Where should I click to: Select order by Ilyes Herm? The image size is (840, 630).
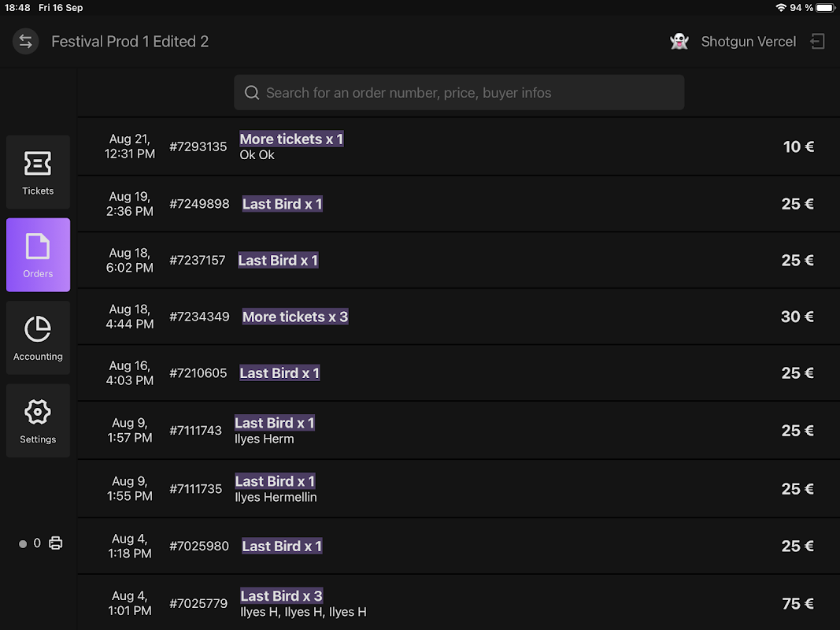pos(458,431)
